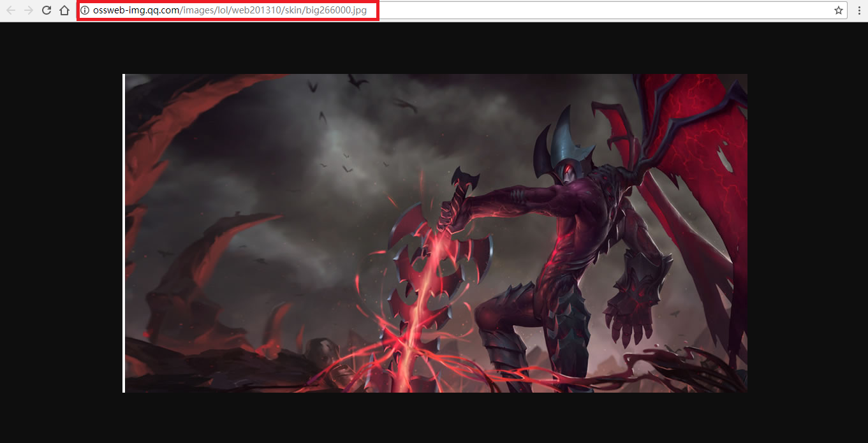
Task: Open the browser home page
Action: point(64,10)
